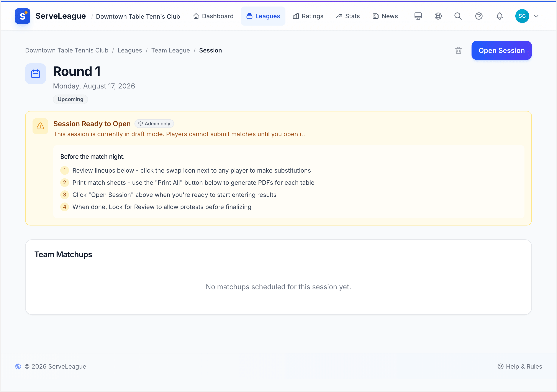Select the Leagues nav tab
557x392 pixels.
[x=263, y=16]
